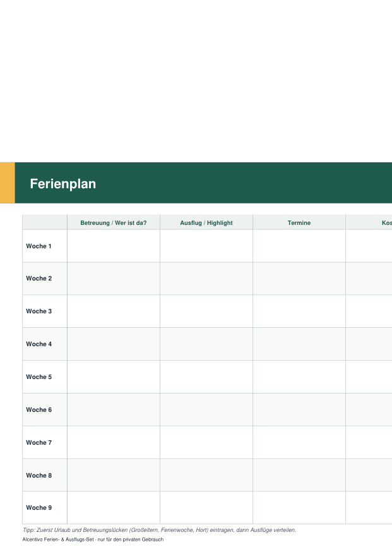The height and width of the screenshot is (554, 392).
Task: Click the Ausflug cell for Woche 9
Action: coord(206,508)
